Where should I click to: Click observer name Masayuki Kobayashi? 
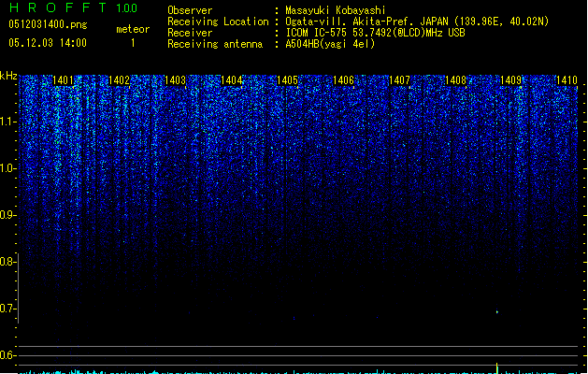336,10
